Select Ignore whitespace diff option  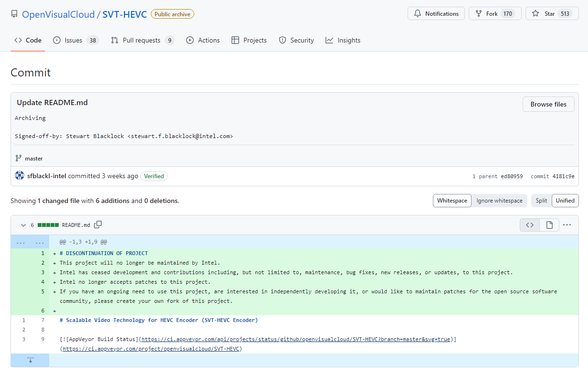coord(499,201)
